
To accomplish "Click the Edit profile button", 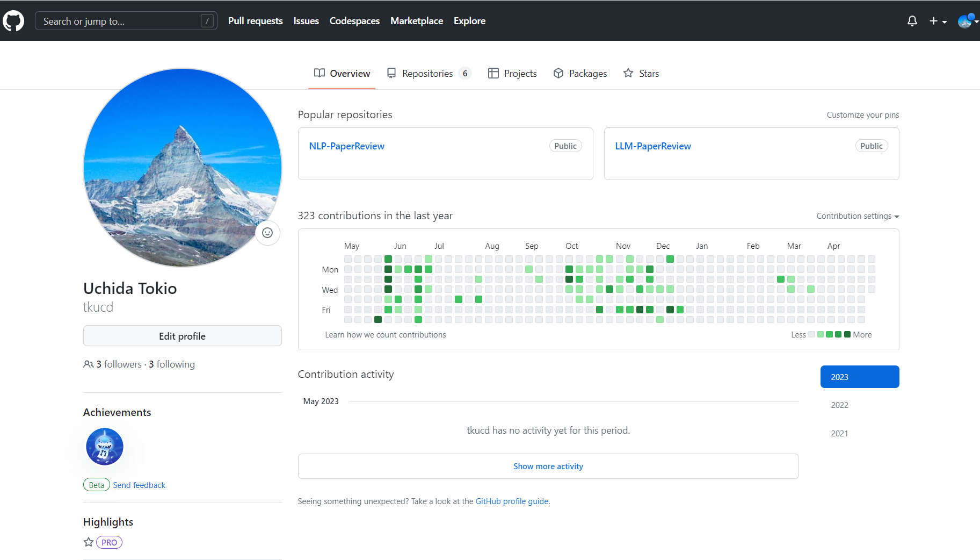I will click(182, 336).
